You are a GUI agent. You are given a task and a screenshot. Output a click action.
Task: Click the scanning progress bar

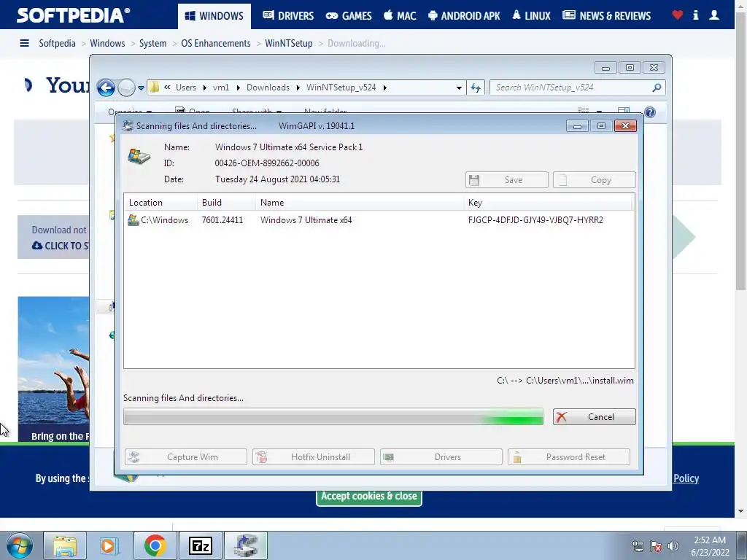point(333,416)
